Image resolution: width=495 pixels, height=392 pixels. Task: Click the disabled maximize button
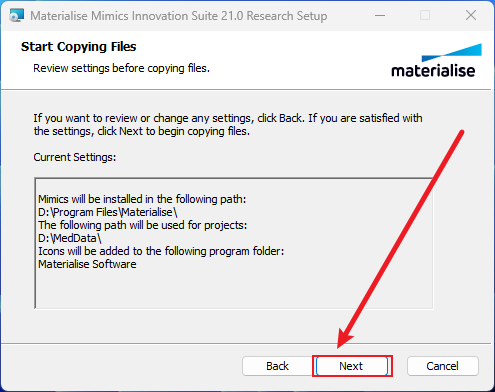425,15
